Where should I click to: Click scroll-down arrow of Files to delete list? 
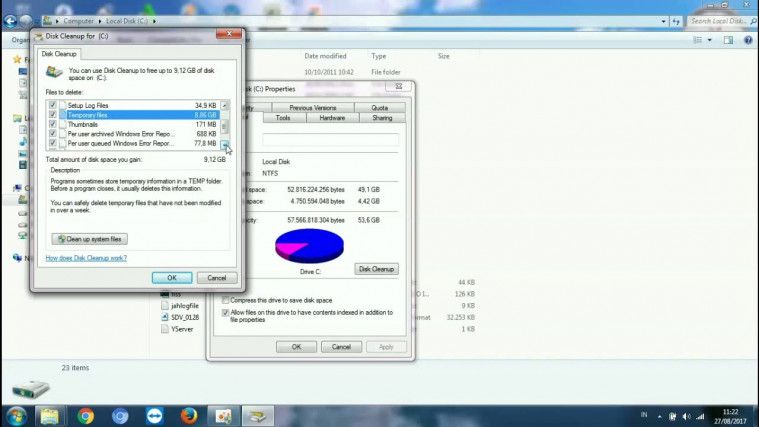(x=225, y=144)
